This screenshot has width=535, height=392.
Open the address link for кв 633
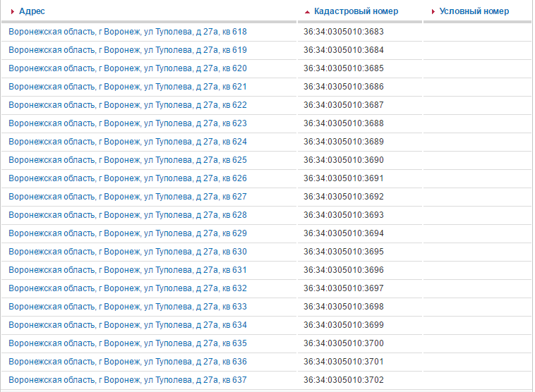pos(128,307)
